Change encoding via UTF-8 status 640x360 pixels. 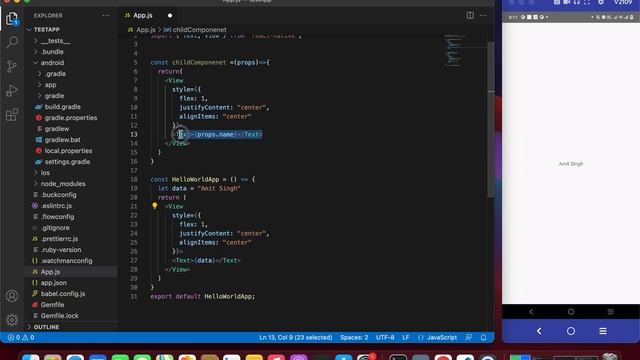coord(385,338)
